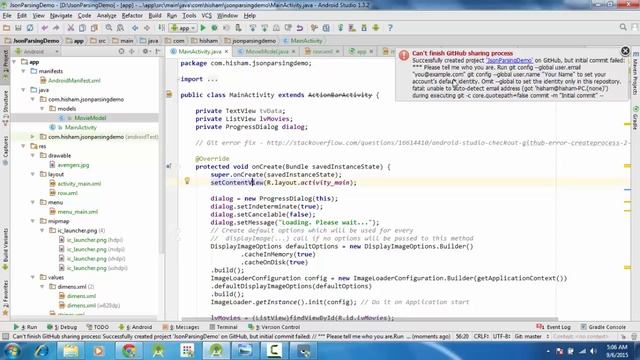Click the Chrome icon in Windows taskbar

click(129, 351)
